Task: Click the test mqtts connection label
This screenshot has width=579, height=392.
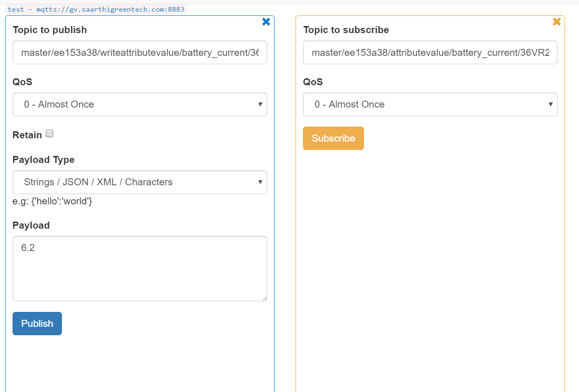Action: (96, 9)
